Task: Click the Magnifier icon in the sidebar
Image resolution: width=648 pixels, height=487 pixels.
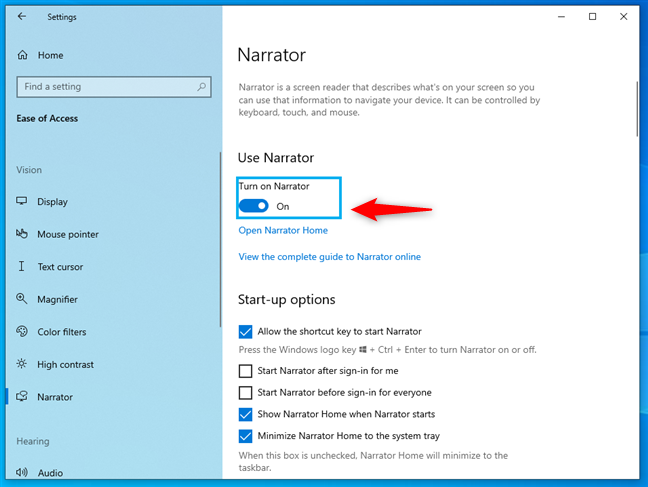Action: pyautogui.click(x=21, y=298)
